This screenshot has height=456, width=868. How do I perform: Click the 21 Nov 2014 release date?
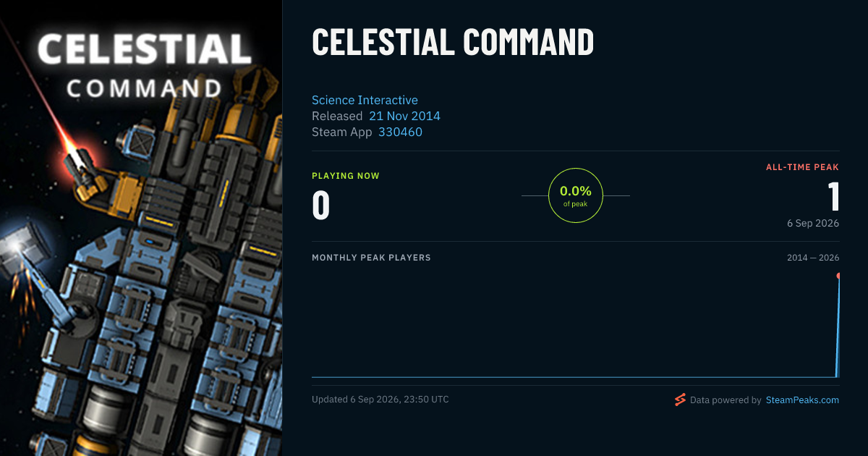[x=404, y=116]
